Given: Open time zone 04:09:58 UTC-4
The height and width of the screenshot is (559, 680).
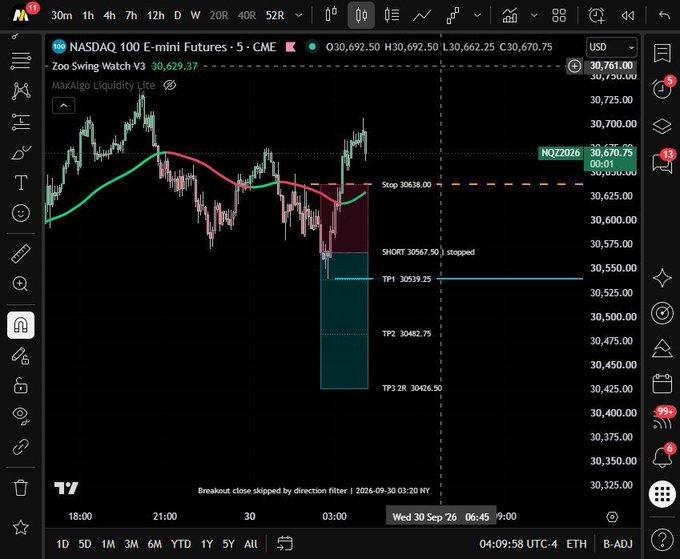Looking at the screenshot, I should (x=518, y=544).
